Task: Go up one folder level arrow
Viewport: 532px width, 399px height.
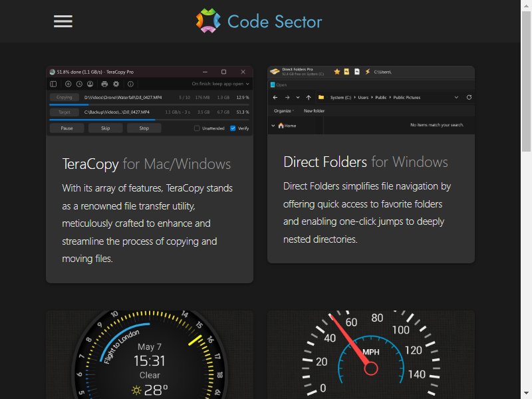Action: 309,97
